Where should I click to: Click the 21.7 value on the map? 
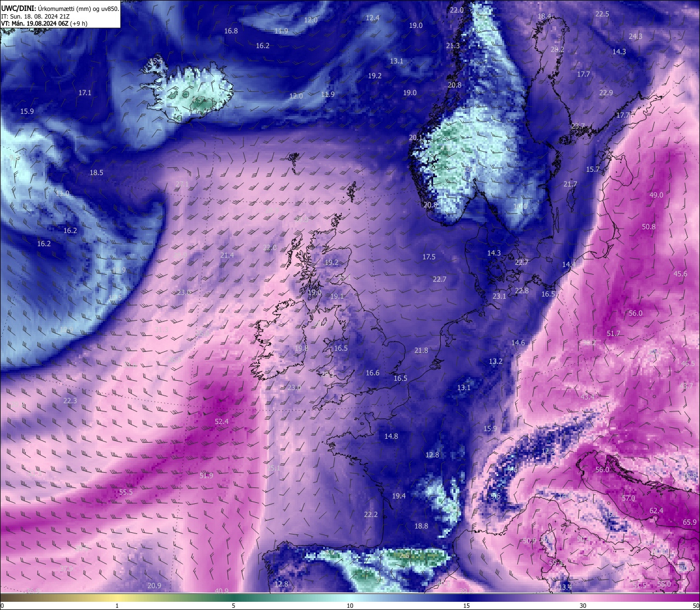coord(570,184)
